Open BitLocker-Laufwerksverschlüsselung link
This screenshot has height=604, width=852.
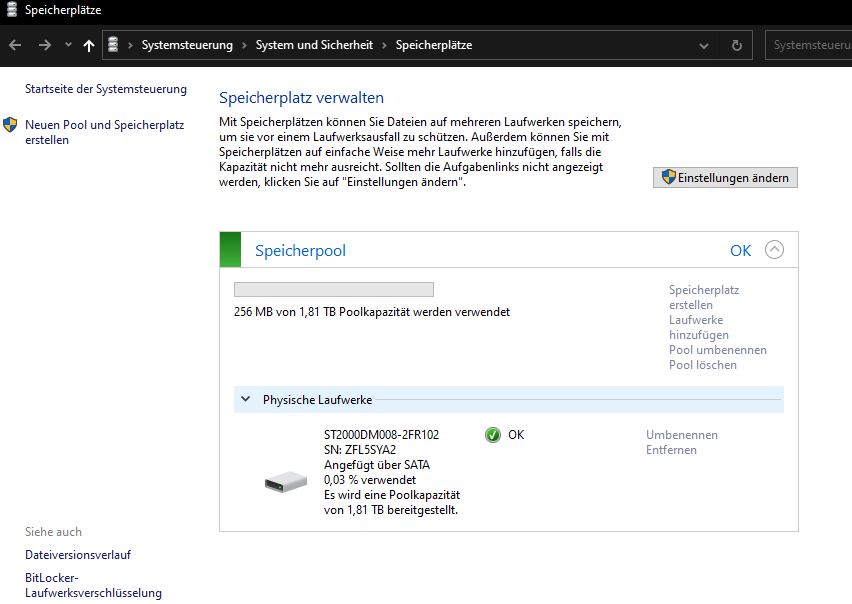coord(93,585)
